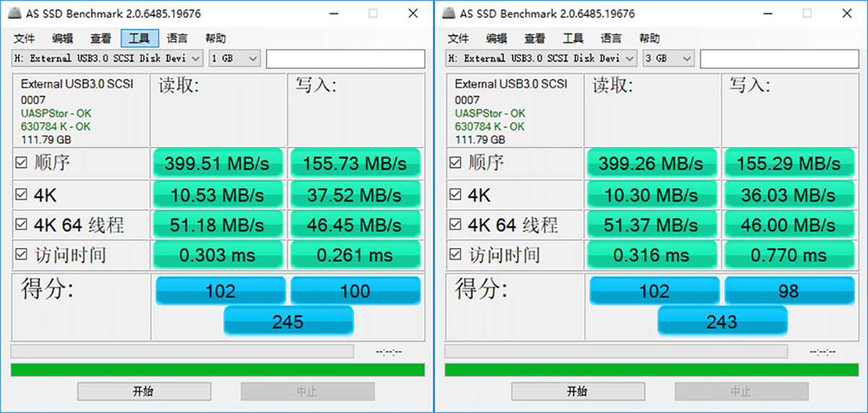Click gray upper progress bar in left window
The image size is (868, 413).
tap(182, 352)
